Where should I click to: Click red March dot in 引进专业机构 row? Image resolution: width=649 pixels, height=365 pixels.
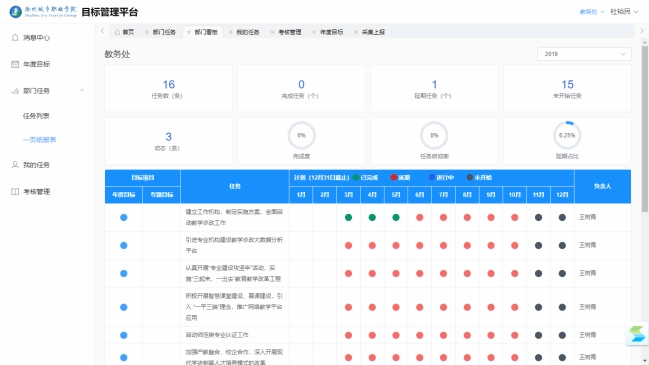click(x=349, y=245)
